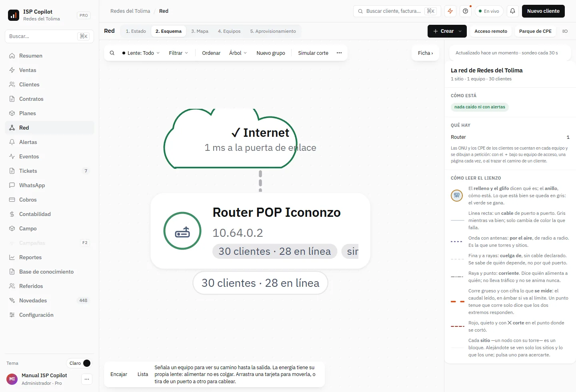Switch to the 4. Equipos tab
Screen dimensions: 576x392
coord(229,31)
